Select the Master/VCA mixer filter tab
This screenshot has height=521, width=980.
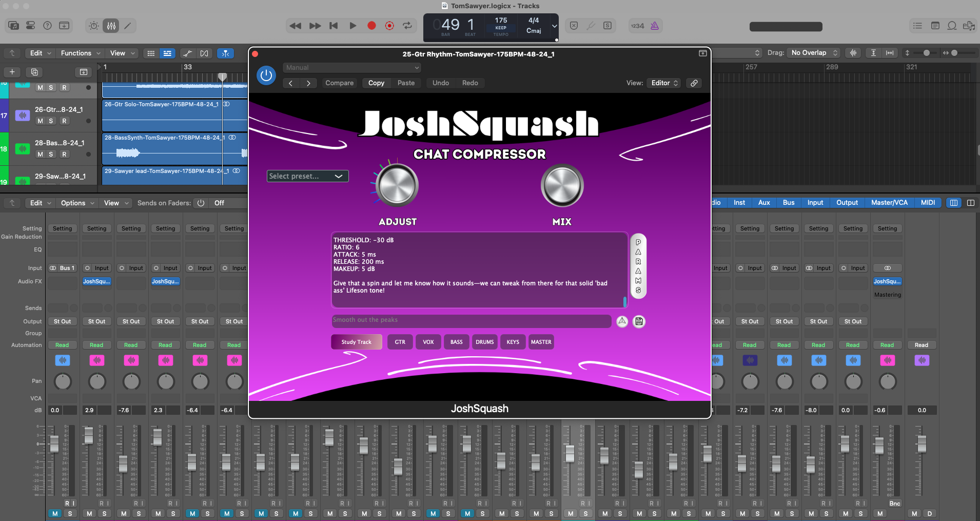(x=889, y=203)
